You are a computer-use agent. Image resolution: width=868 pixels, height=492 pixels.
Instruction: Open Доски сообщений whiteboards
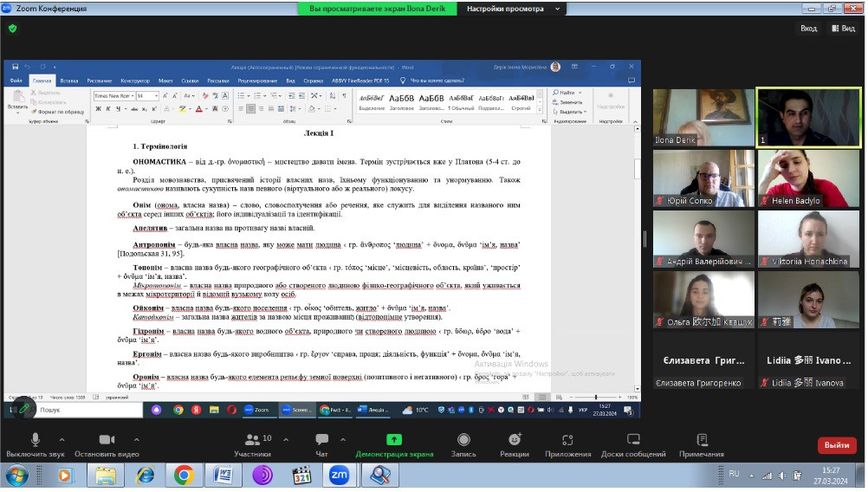tap(633, 444)
